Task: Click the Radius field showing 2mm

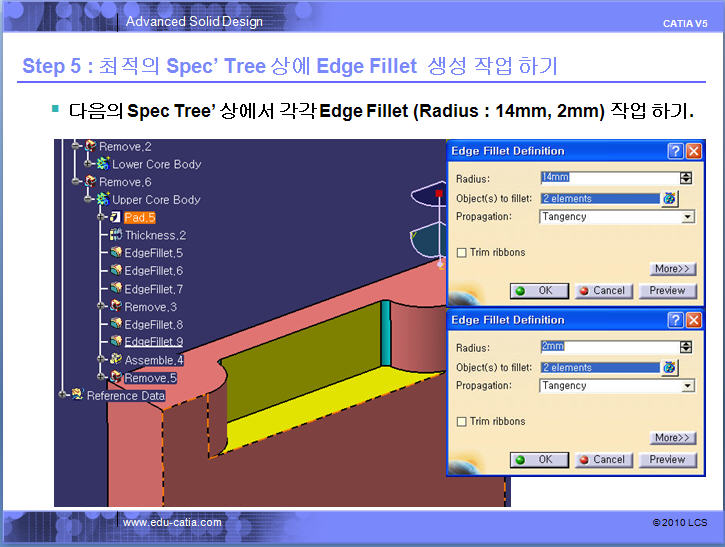Action: (610, 346)
